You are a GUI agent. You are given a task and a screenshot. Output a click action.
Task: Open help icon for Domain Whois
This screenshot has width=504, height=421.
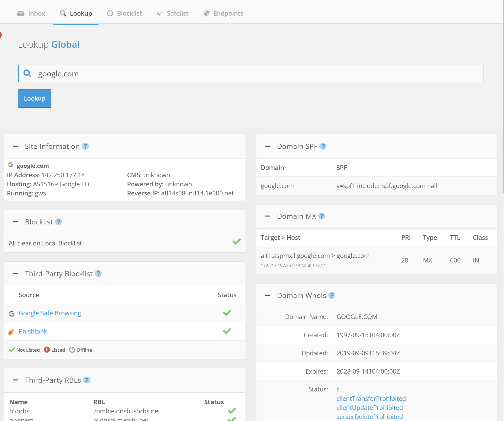pyautogui.click(x=332, y=295)
